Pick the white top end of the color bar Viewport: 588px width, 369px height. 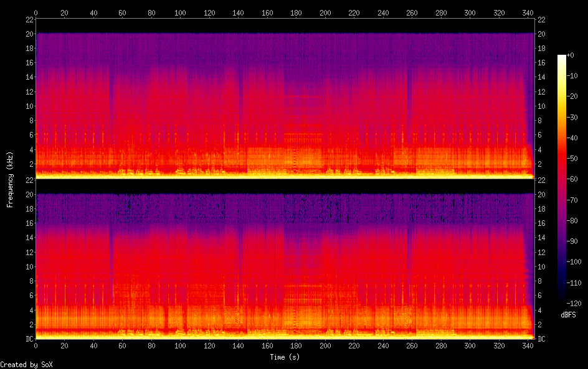(x=562, y=57)
